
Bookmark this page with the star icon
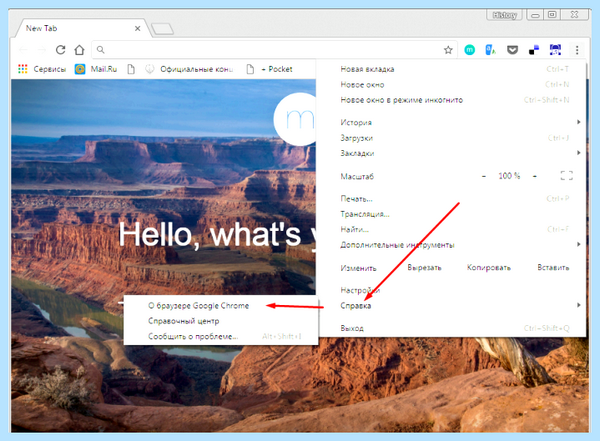point(448,50)
